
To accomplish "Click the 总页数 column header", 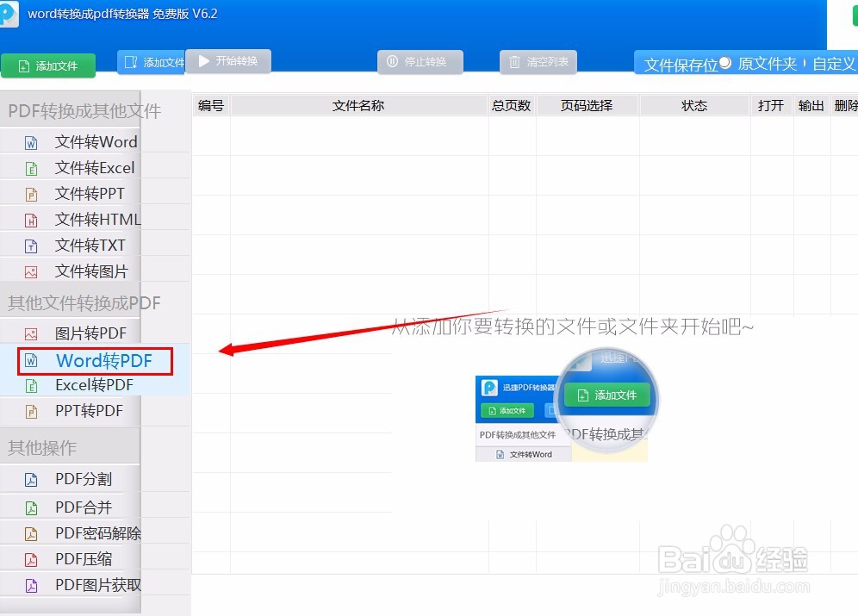I will click(512, 105).
